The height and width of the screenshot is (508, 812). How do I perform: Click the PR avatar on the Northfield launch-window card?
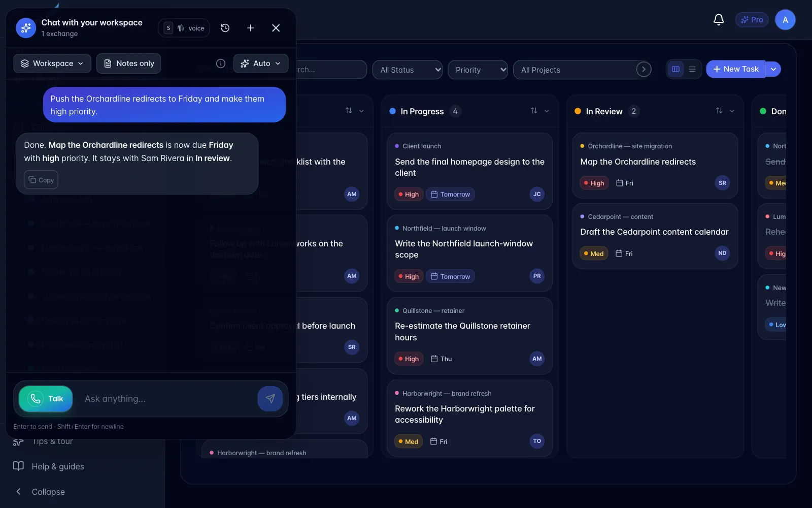(537, 276)
